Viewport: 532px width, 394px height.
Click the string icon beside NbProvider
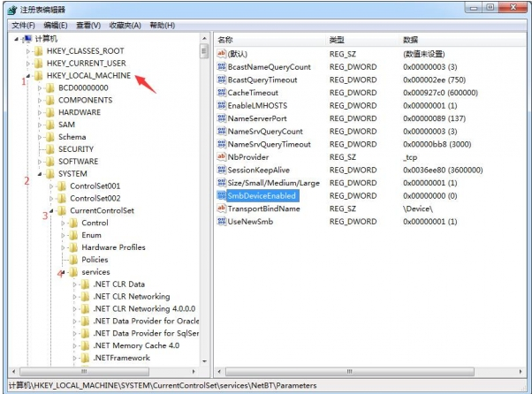point(221,157)
